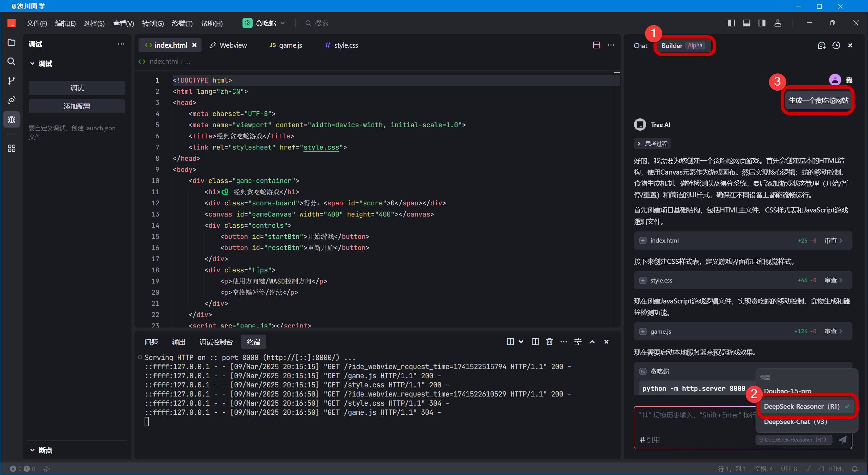Click the split editor layout icon
This screenshot has width=868, height=475.
tap(596, 45)
